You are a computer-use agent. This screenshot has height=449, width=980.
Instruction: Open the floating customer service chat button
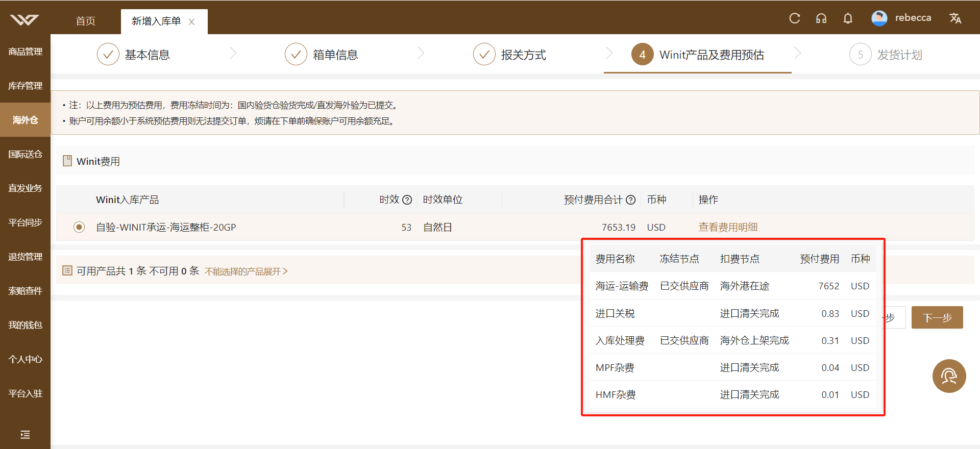tap(949, 376)
